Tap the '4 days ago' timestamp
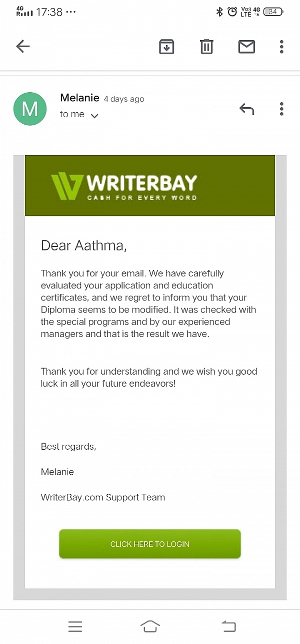Screen dimensions: 300x644 click(x=123, y=99)
